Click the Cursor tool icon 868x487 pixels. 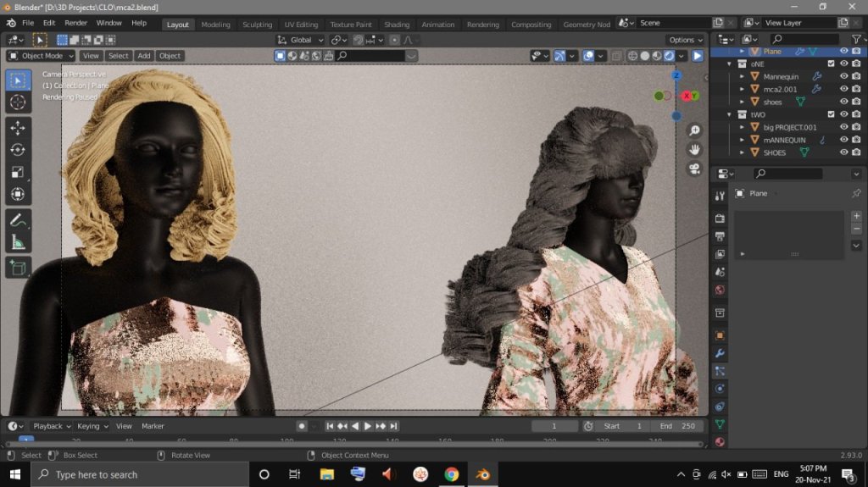tap(18, 102)
